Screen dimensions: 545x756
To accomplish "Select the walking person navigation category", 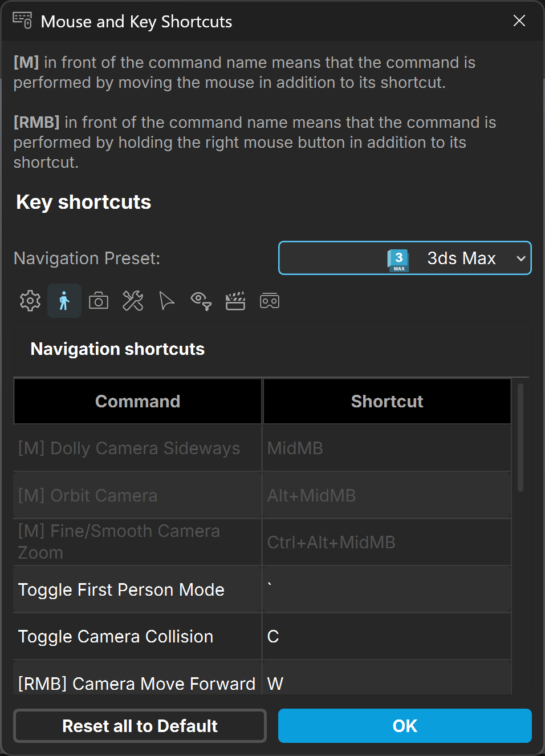I will pos(64,301).
